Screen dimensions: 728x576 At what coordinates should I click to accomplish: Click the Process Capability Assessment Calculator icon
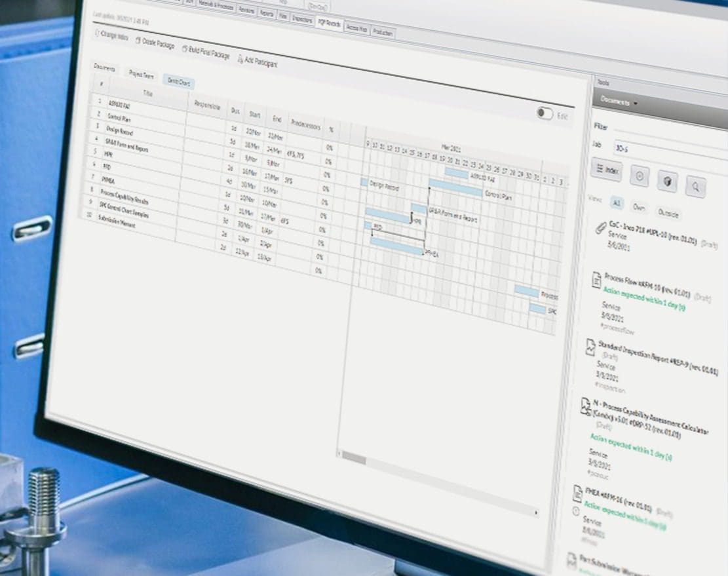[x=585, y=407]
